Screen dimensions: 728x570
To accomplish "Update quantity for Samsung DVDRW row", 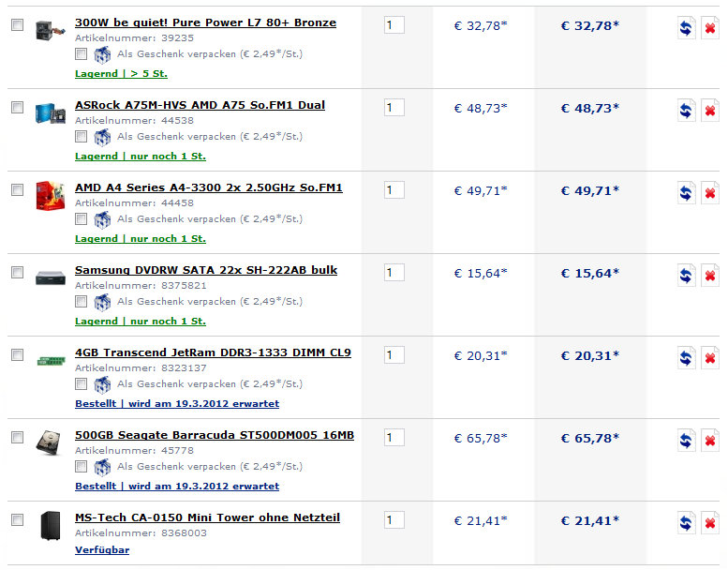I will (x=686, y=276).
